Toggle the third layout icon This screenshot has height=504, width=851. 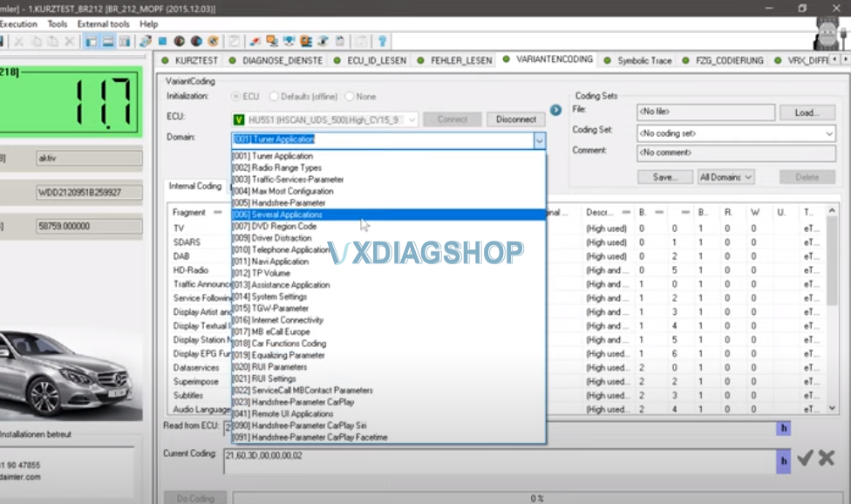point(125,41)
